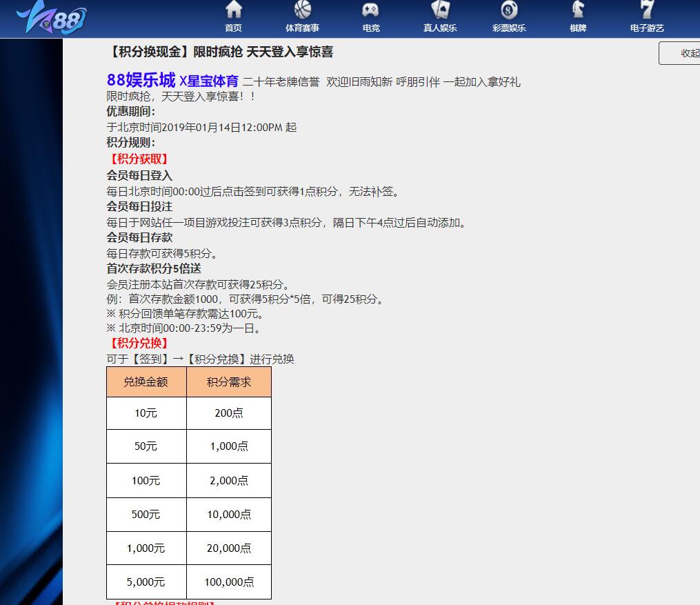Collapse the promotion with the 收起 button
This screenshot has width=700, height=605.
pos(683,53)
